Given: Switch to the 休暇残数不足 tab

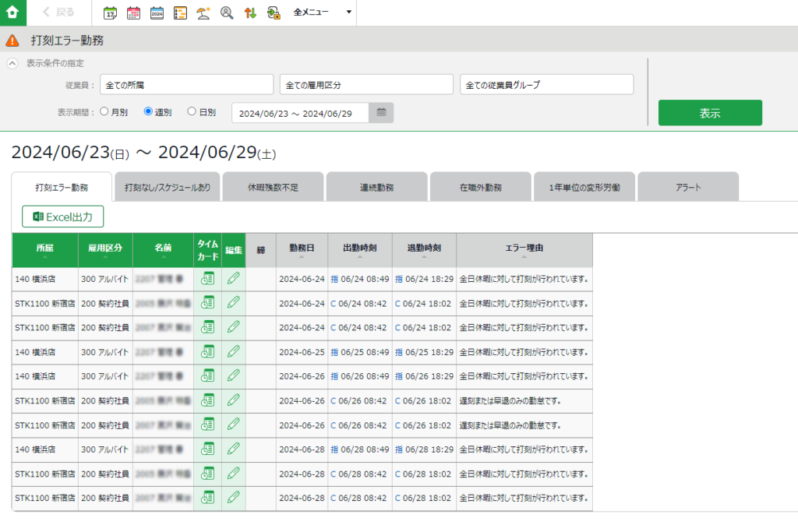Looking at the screenshot, I should (x=273, y=187).
